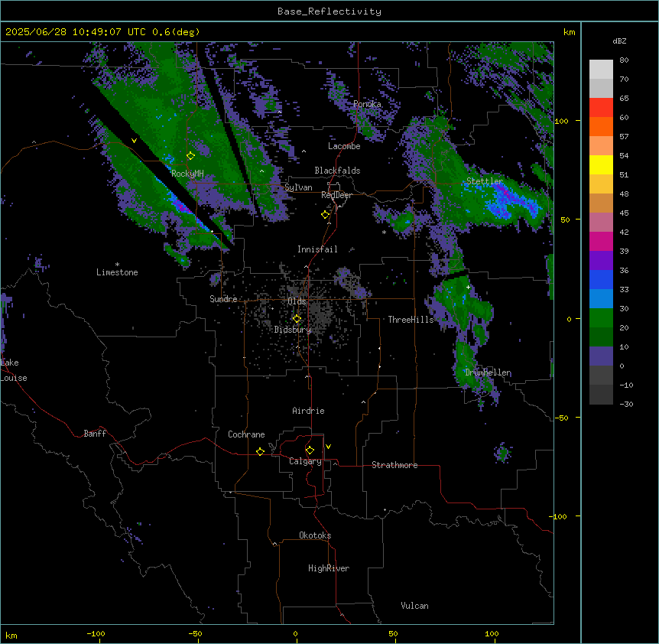Screen dimensions: 659x644
Task: Click the dBZ legend heading
Action: click(x=619, y=41)
